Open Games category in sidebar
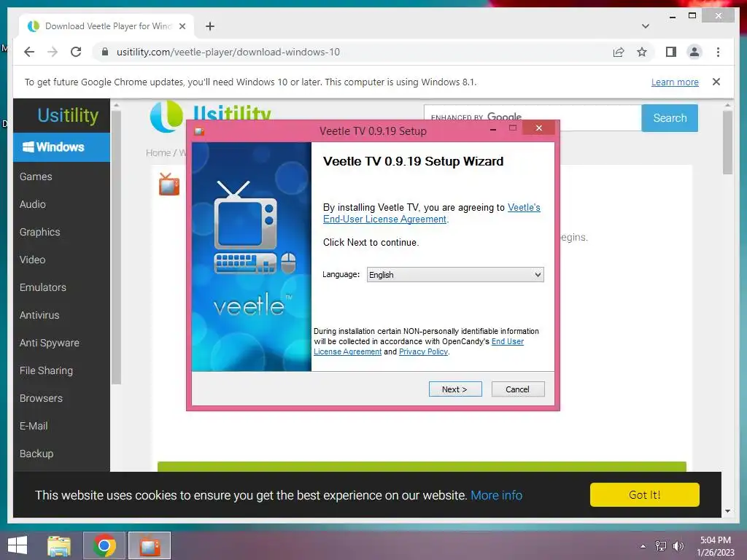 tap(36, 176)
